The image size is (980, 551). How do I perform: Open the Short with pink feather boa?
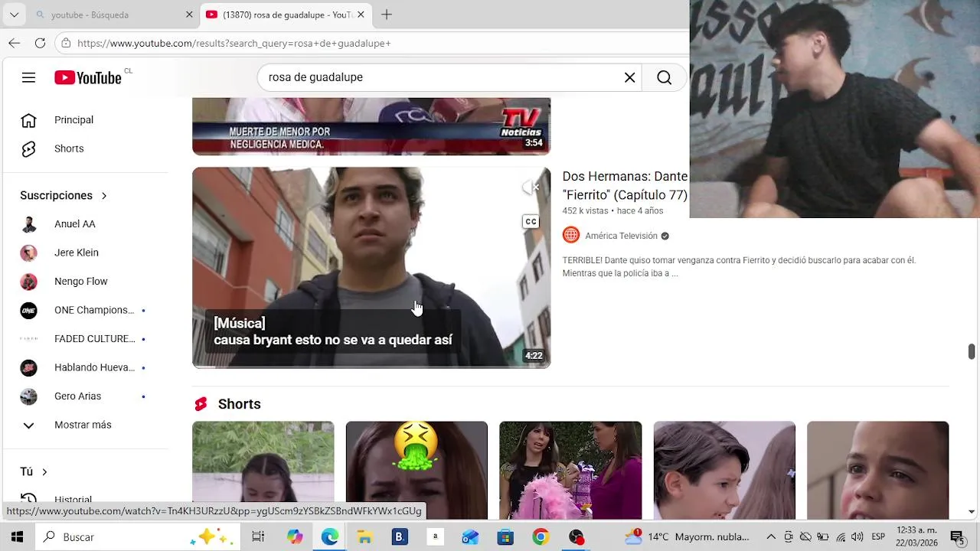click(x=570, y=470)
